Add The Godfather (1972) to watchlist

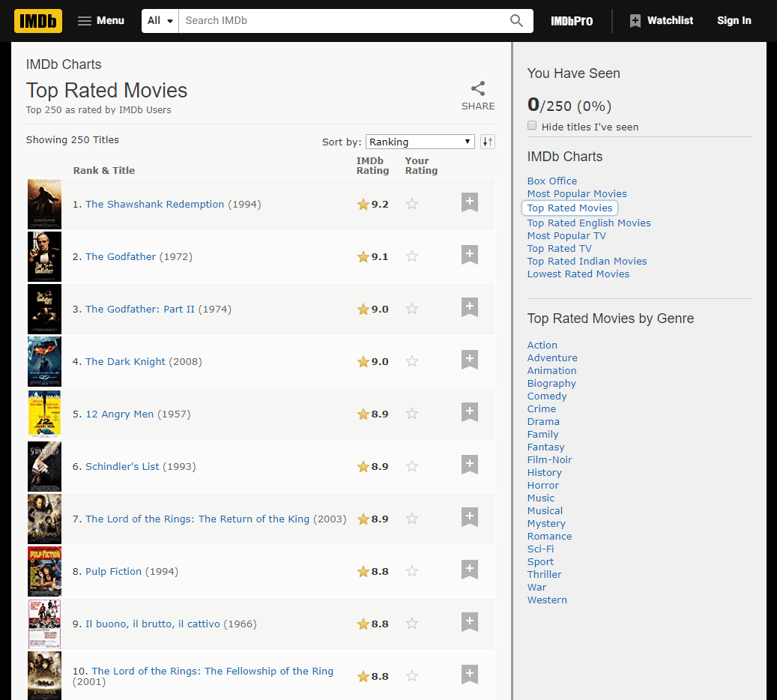click(x=470, y=255)
